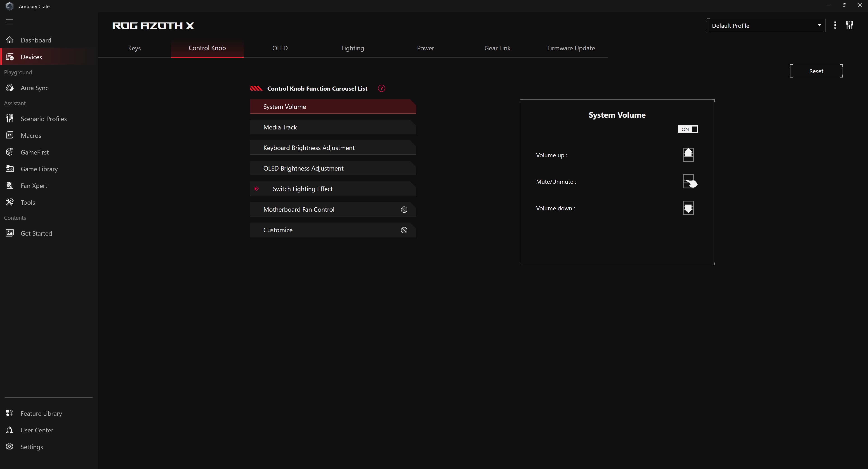Image resolution: width=868 pixels, height=469 pixels.
Task: Click the Macros icon
Action: (9, 135)
